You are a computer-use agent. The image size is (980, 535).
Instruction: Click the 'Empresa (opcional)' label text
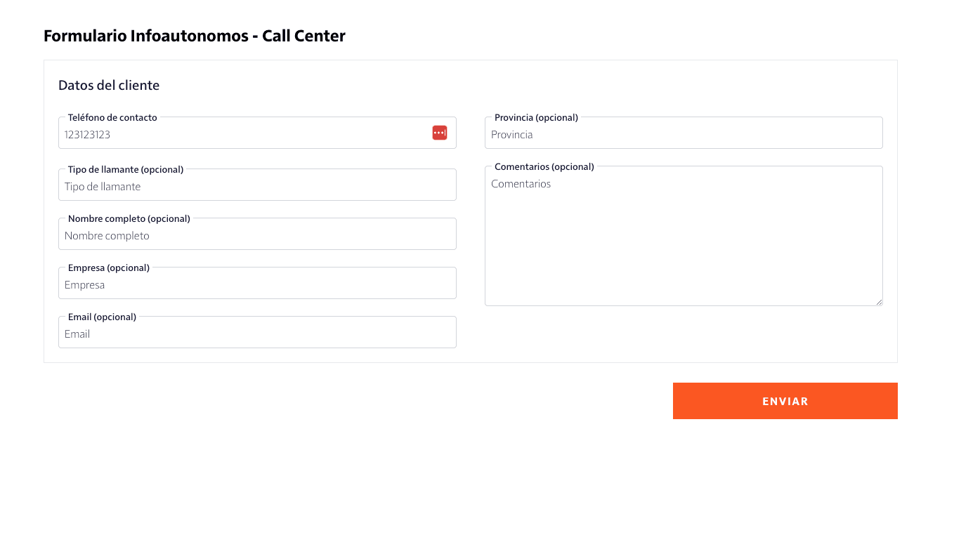coord(109,267)
